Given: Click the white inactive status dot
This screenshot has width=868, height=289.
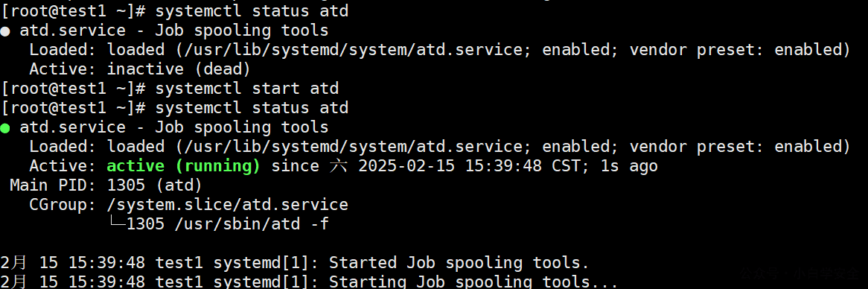Looking at the screenshot, I should pyautogui.click(x=5, y=31).
